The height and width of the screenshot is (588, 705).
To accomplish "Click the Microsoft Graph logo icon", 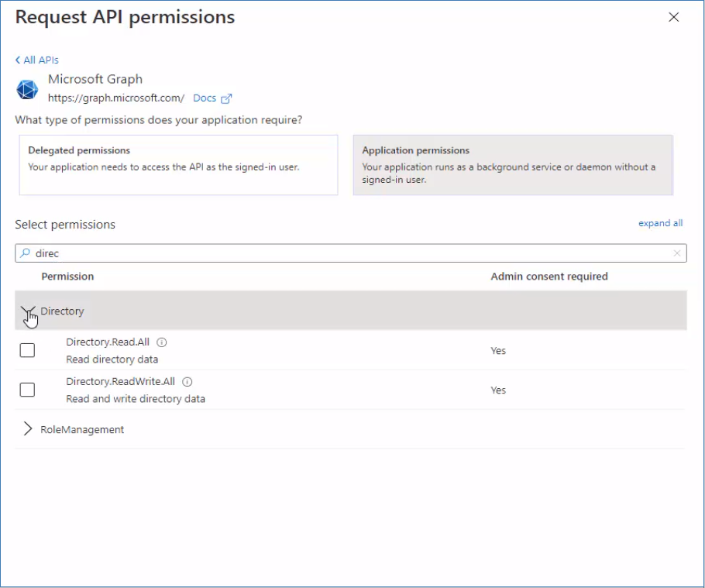I will coord(27,89).
